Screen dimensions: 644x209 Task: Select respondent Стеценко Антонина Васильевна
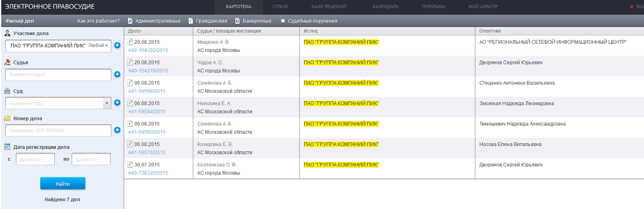pyautogui.click(x=517, y=83)
